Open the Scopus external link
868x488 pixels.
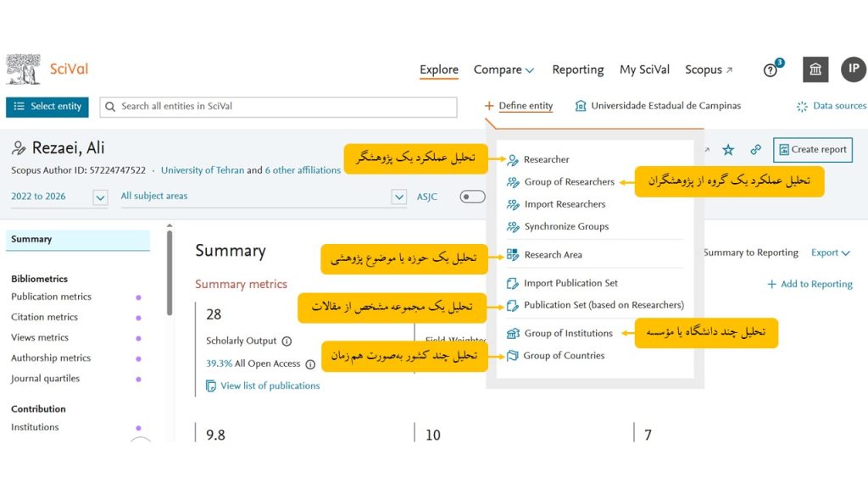709,69
